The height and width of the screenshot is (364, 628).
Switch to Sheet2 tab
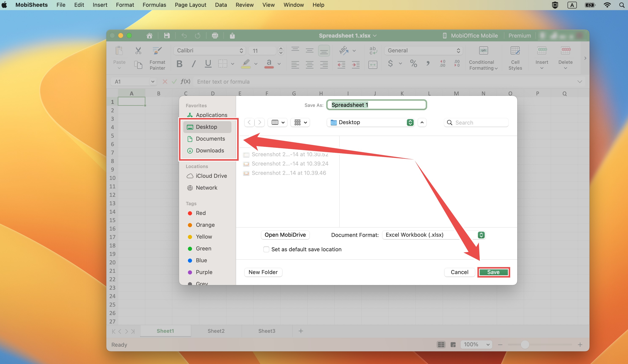point(216,331)
